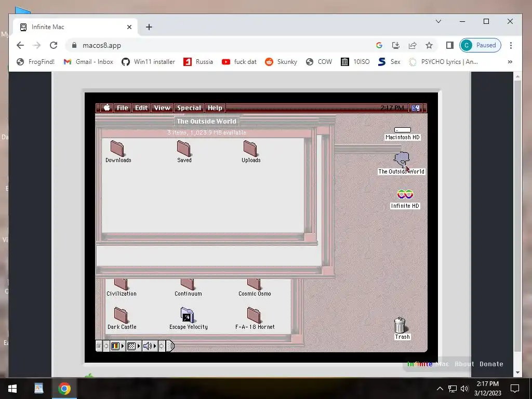Open the Edit menu

141,108
